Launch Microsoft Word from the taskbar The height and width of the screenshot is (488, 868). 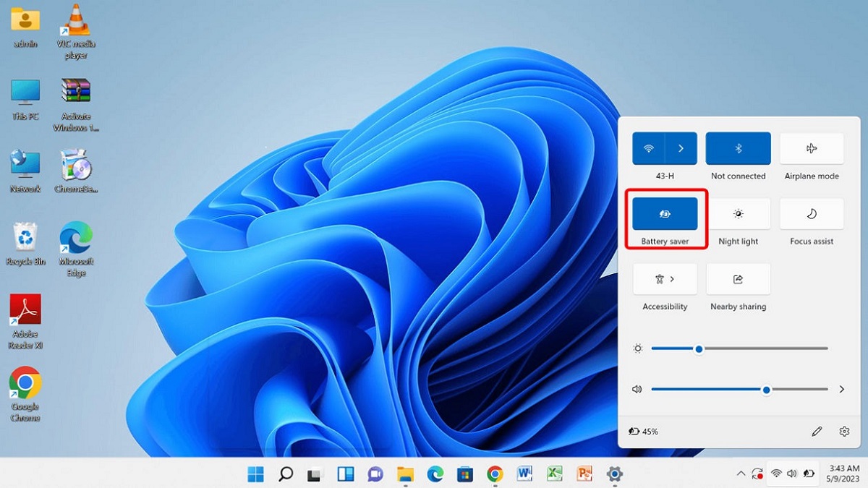click(524, 474)
